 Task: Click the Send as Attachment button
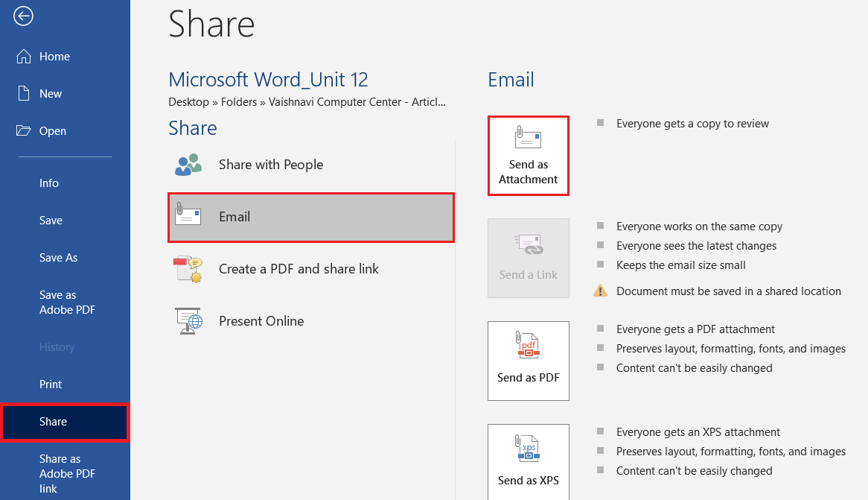tap(528, 156)
